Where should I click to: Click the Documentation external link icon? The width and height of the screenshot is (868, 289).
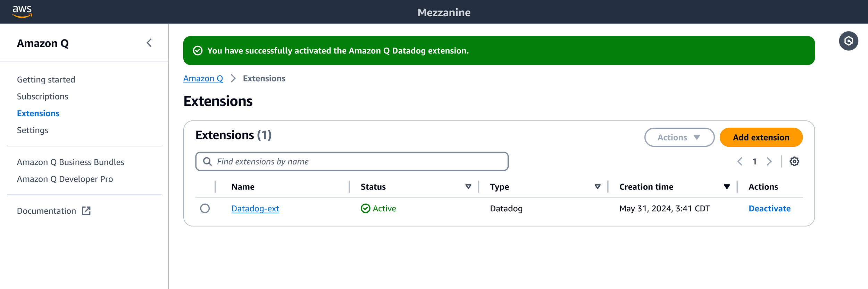(x=86, y=211)
